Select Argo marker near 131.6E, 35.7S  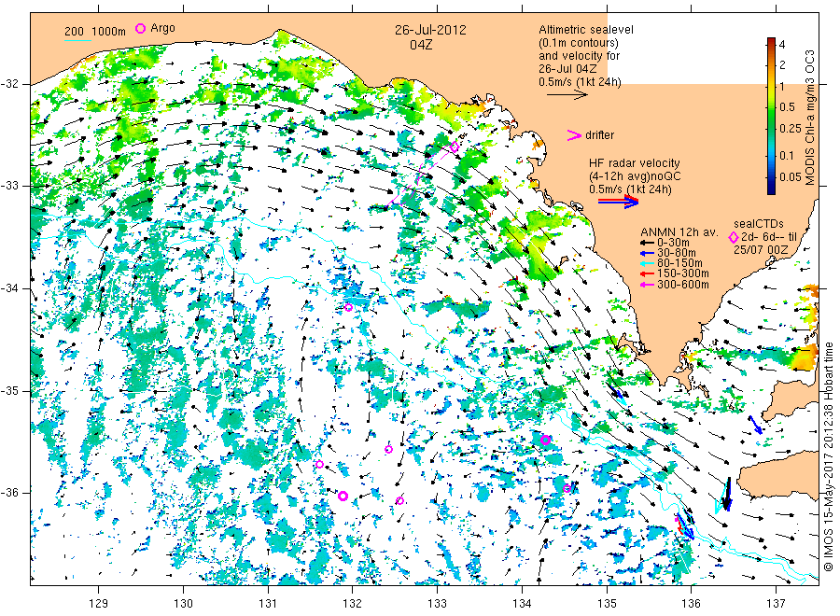319,465
